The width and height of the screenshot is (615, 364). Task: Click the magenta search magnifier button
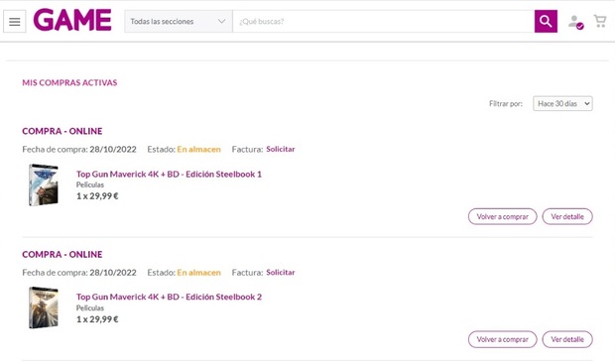point(546,21)
